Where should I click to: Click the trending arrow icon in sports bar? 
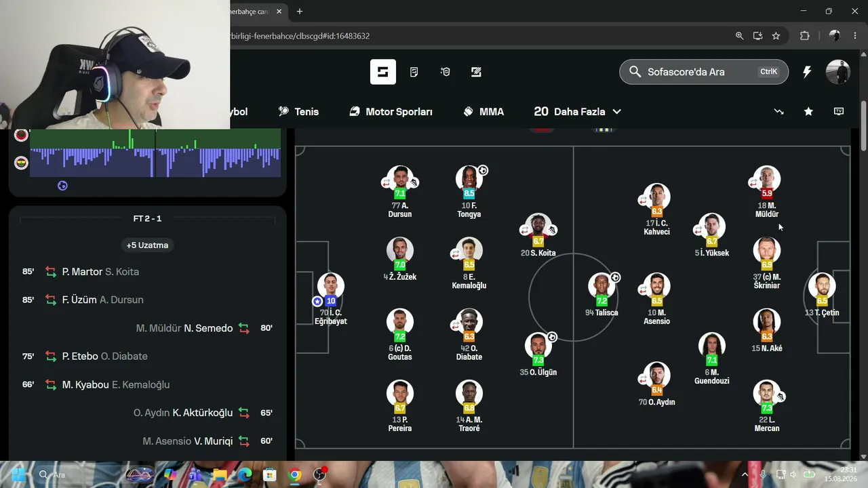(x=778, y=112)
